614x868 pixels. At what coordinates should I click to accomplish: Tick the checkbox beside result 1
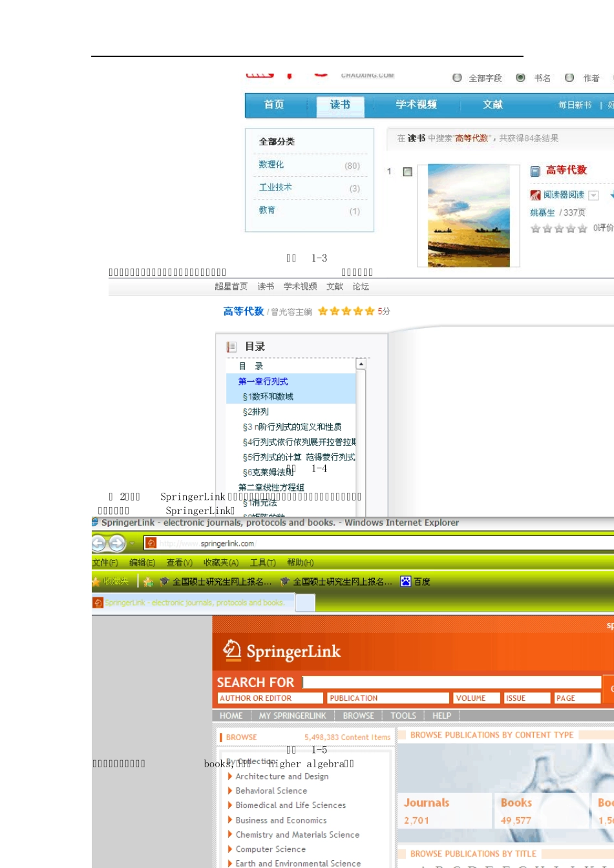click(408, 172)
